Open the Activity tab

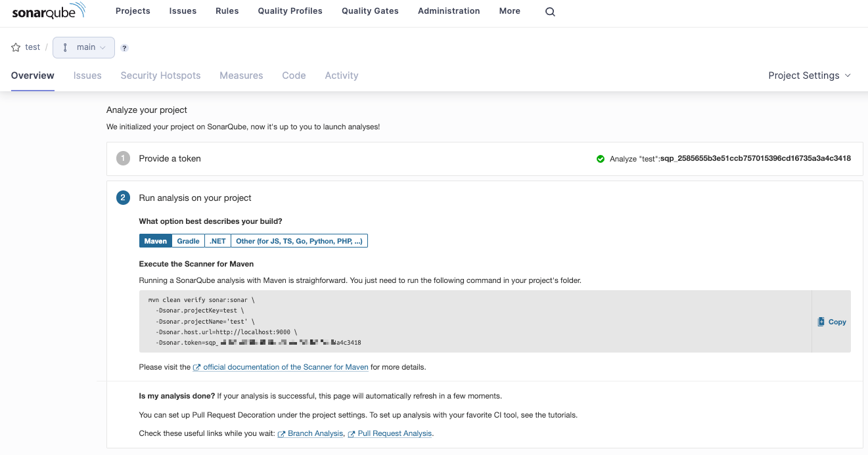point(342,76)
